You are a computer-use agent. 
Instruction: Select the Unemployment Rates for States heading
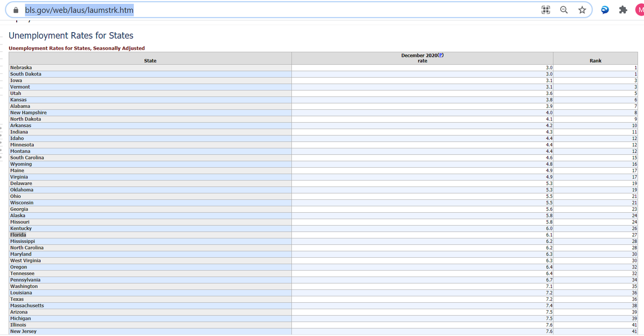click(x=71, y=35)
